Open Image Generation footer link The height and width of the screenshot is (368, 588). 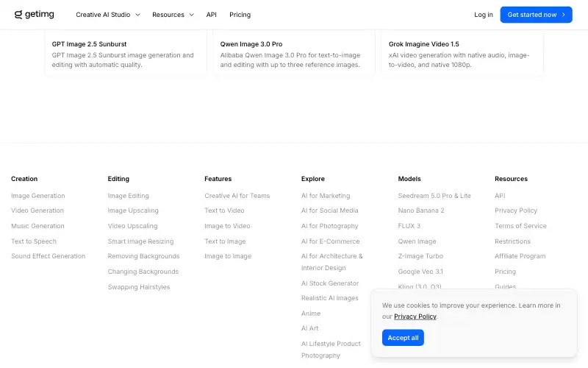38,196
